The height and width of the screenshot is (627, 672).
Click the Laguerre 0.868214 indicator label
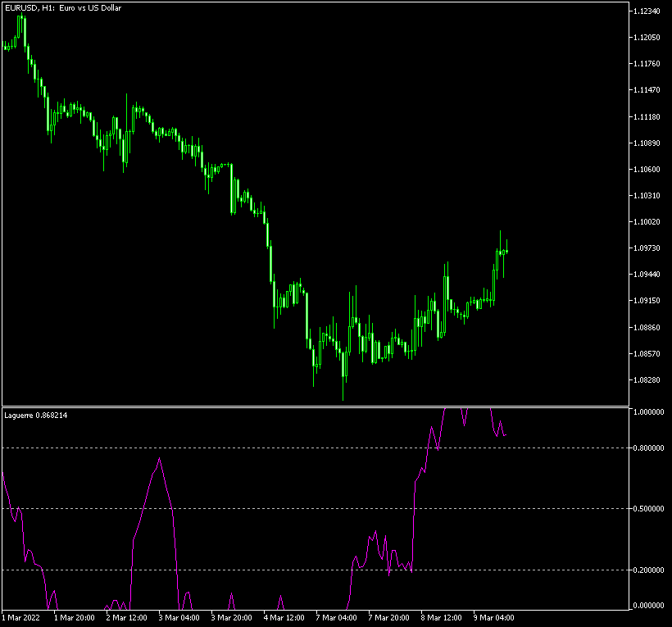pos(36,416)
